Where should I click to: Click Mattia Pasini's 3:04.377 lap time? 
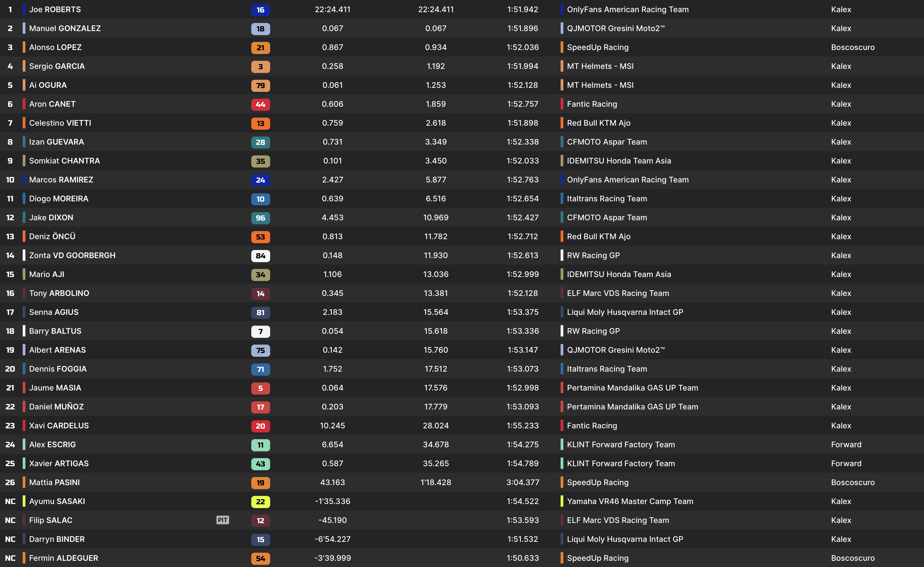click(523, 483)
